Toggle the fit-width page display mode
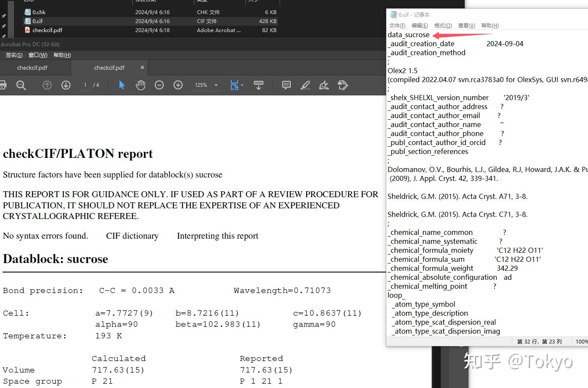 tap(234, 85)
